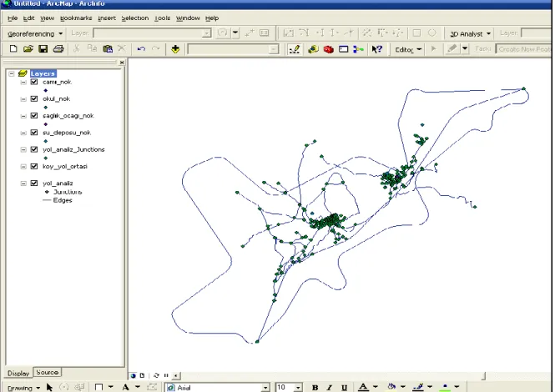
Task: Close the table of contents panel
Action: point(122,63)
